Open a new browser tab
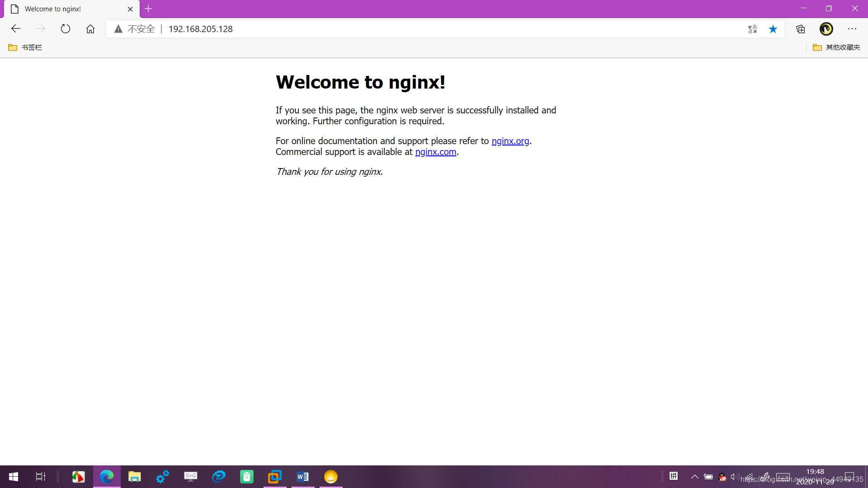This screenshot has width=868, height=488. click(148, 9)
